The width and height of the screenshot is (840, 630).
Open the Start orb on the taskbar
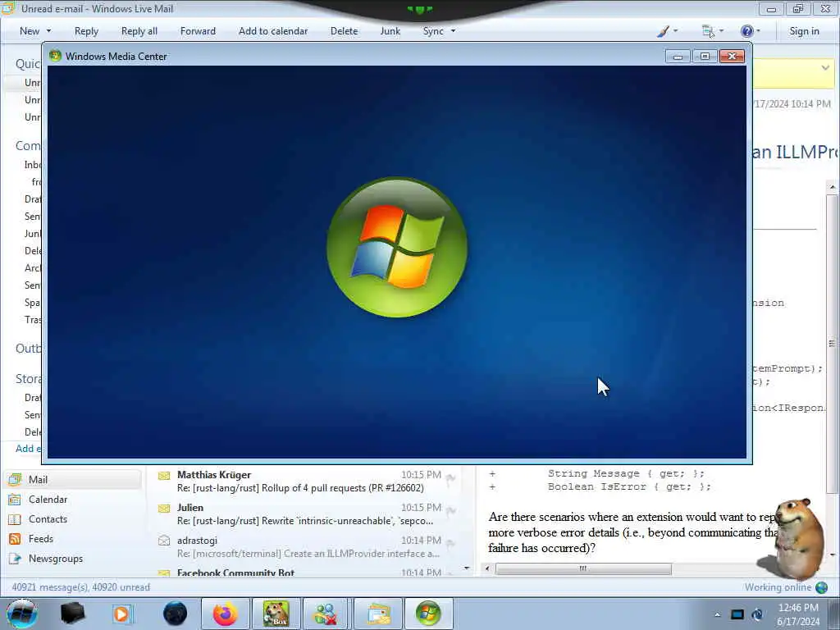[21, 614]
